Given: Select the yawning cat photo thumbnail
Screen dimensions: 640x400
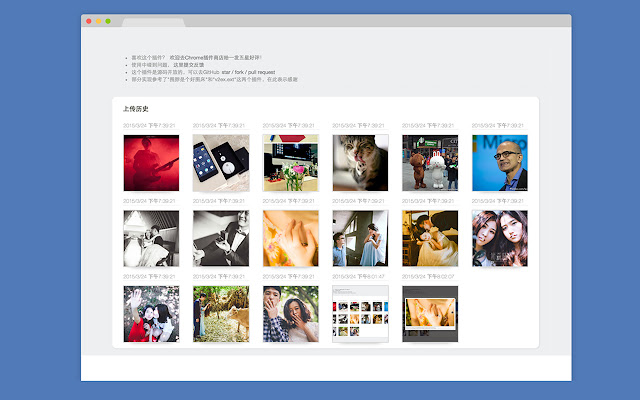Looking at the screenshot, I should 360,163.
